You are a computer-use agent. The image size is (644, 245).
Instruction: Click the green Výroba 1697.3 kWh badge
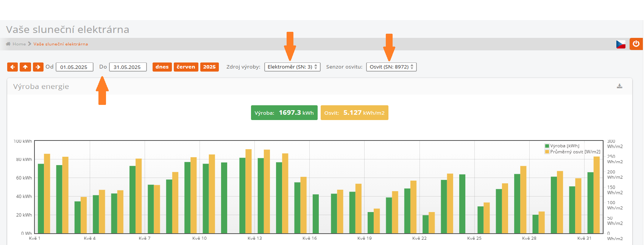tap(284, 113)
